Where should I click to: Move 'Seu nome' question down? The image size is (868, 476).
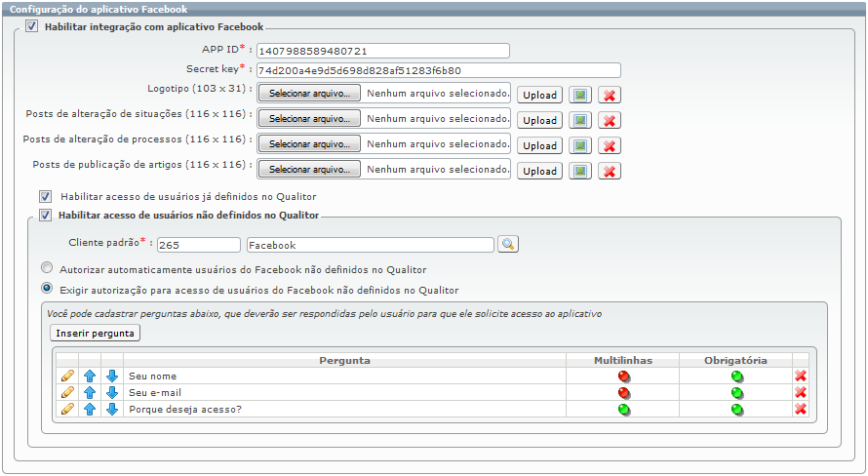(112, 376)
